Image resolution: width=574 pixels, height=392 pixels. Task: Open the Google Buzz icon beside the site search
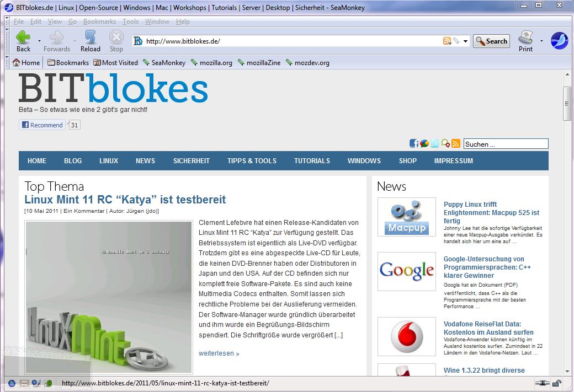coord(424,143)
